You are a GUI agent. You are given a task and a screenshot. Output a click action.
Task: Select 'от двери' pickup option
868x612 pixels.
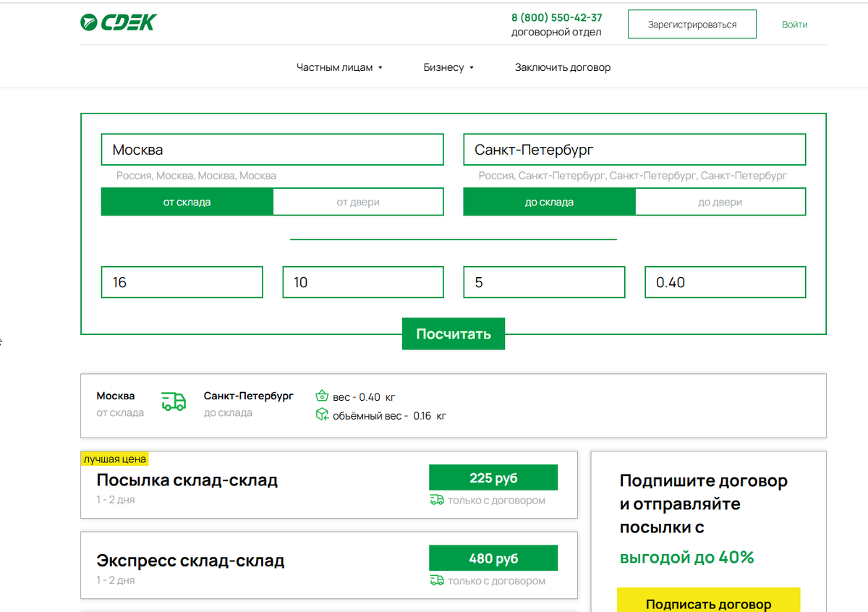[358, 202]
